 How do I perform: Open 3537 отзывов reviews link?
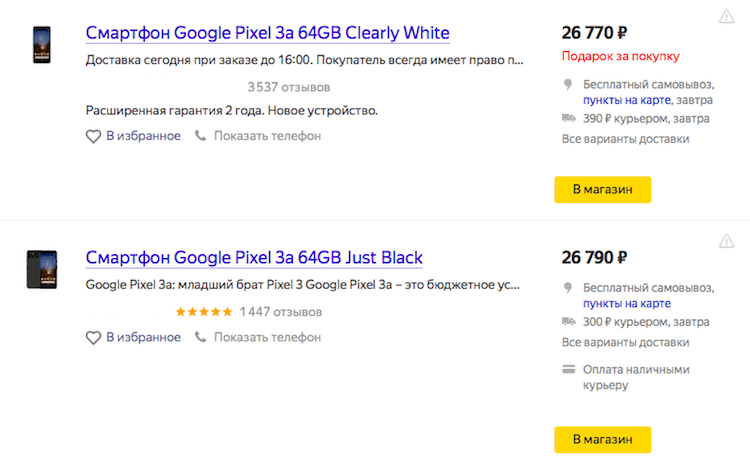(289, 86)
